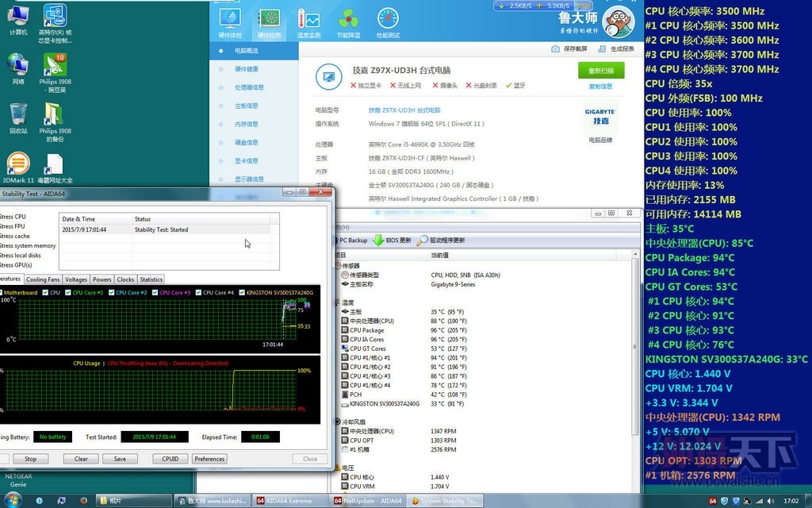
Task: Toggle the CPU Core #2 graph checkbox
Action: [x=111, y=292]
